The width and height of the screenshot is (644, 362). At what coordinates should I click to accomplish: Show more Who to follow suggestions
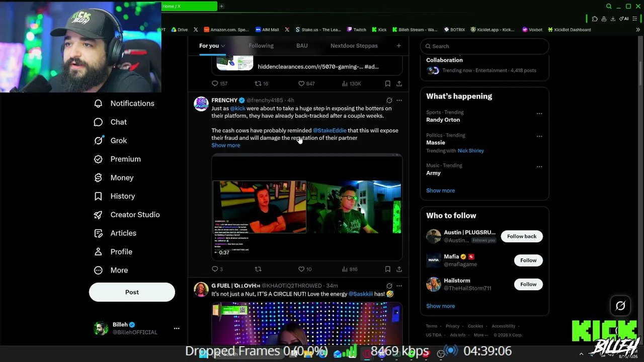pyautogui.click(x=440, y=306)
